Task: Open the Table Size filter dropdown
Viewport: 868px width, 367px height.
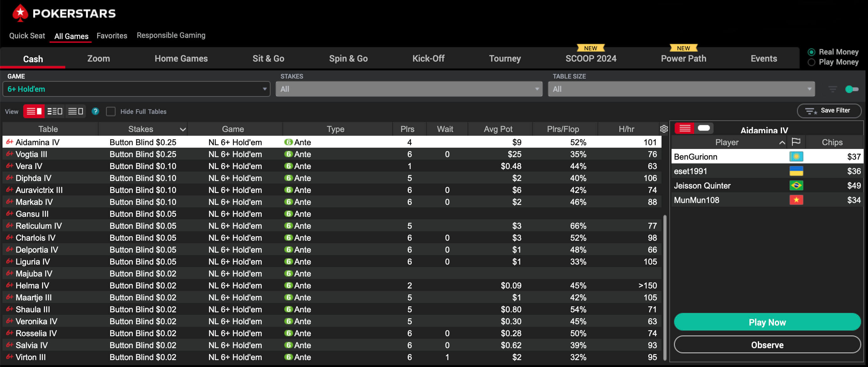Action: (681, 89)
